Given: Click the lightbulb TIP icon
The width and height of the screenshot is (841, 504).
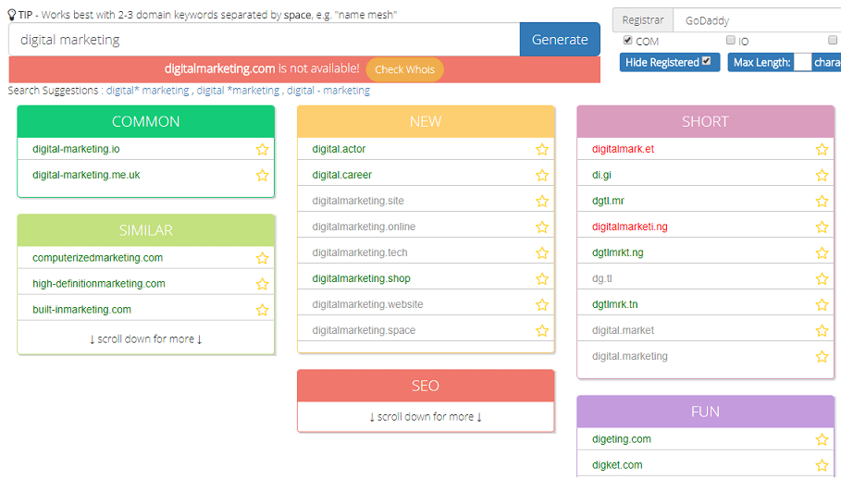Looking at the screenshot, I should pos(12,15).
